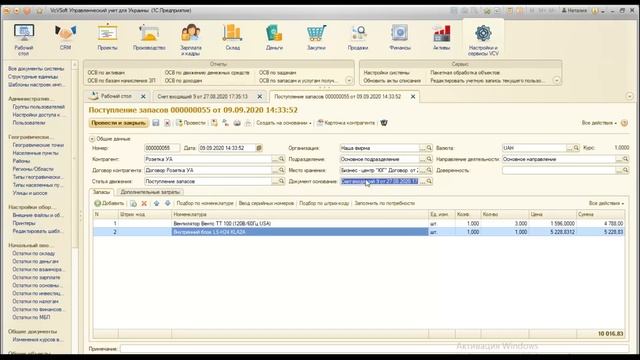Close the Счет входящий tab
Image resolution: width=640 pixels, height=360 pixels.
(x=260, y=97)
